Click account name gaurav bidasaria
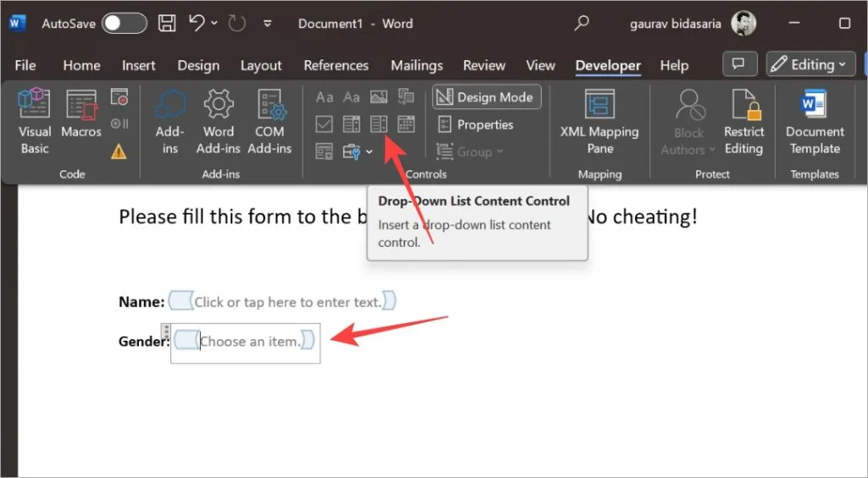The height and width of the screenshot is (478, 868). 676,24
